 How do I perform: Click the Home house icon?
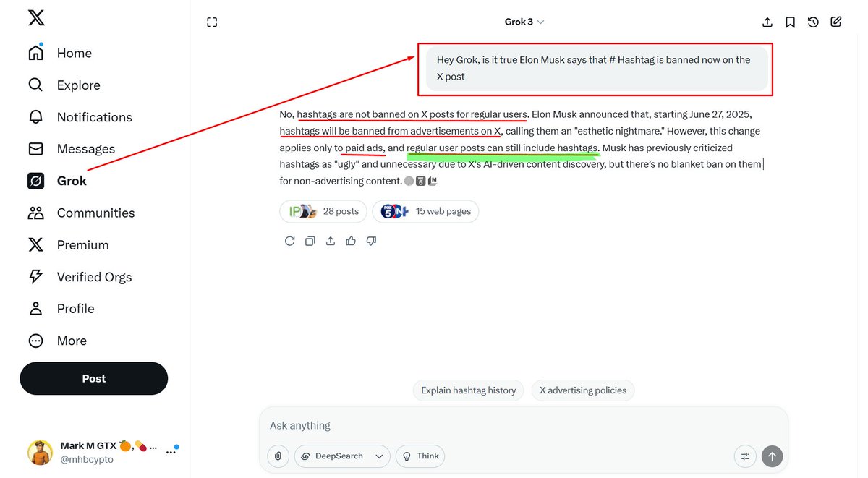point(35,53)
